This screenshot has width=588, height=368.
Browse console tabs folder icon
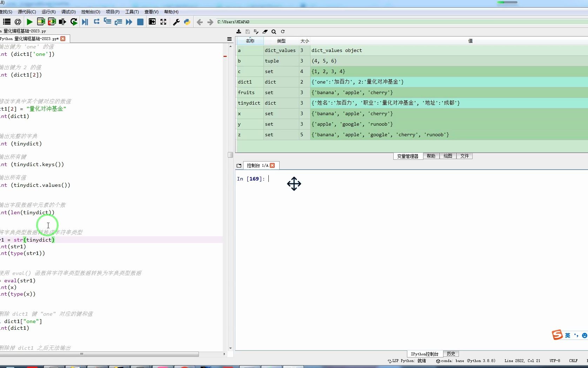[x=239, y=165]
